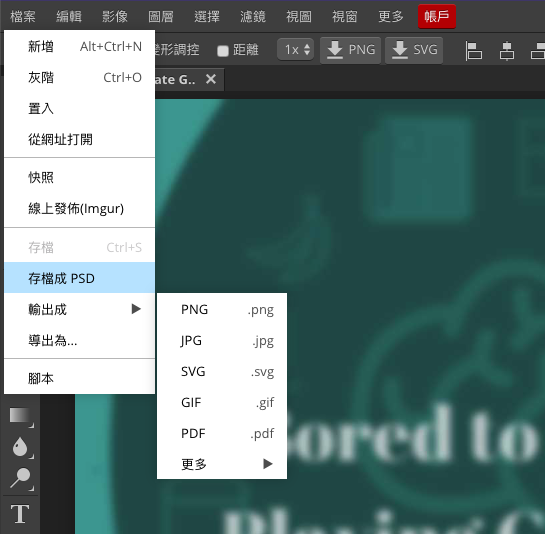The height and width of the screenshot is (534, 545).
Task: Open the 檔案 menu
Action: point(23,16)
